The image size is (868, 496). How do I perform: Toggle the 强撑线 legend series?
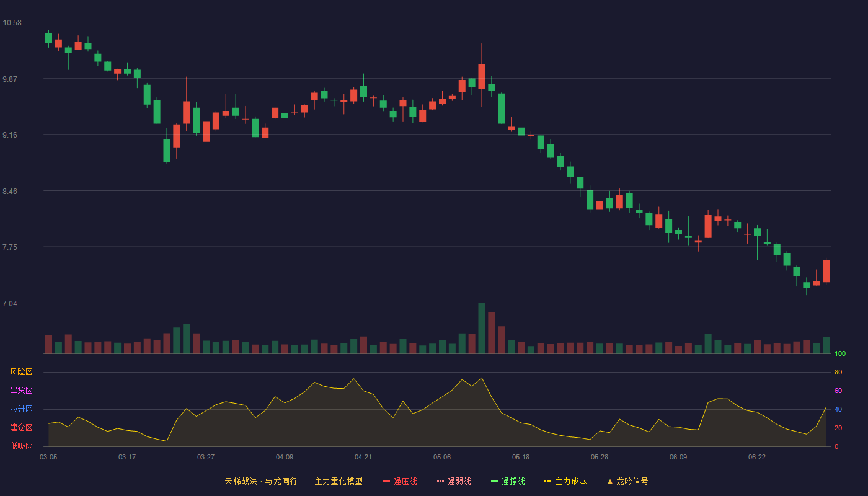pos(508,481)
